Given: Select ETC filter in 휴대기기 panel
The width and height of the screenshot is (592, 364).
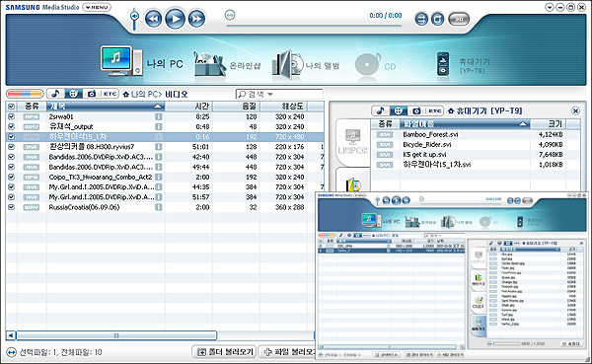Looking at the screenshot, I should point(434,110).
